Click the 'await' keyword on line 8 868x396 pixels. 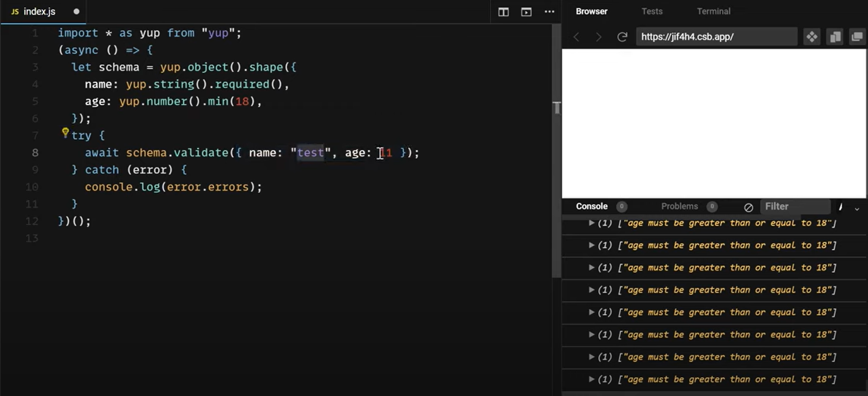(102, 153)
